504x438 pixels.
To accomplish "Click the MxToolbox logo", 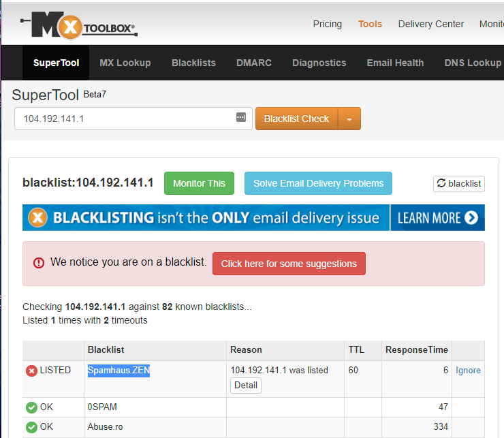I will 79,26.
